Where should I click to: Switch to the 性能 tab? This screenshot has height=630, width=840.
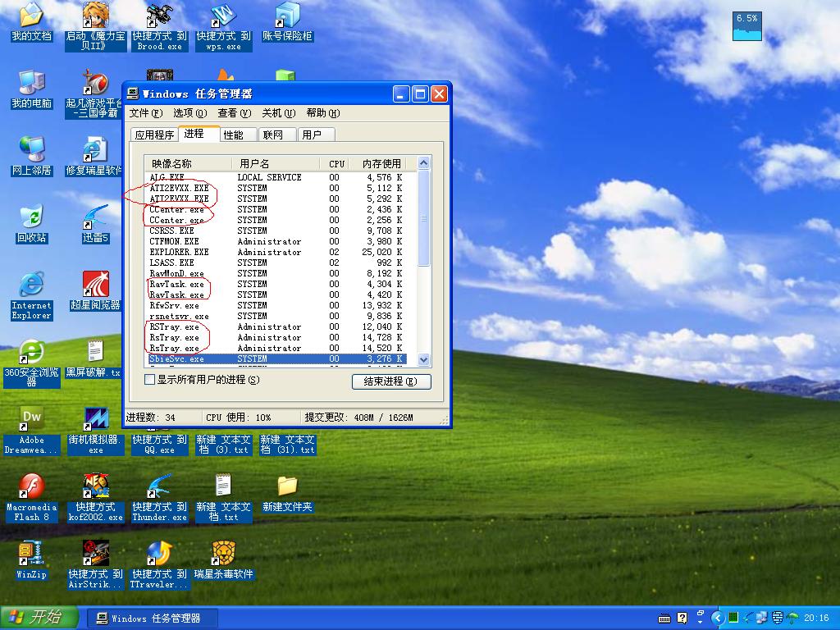(234, 135)
